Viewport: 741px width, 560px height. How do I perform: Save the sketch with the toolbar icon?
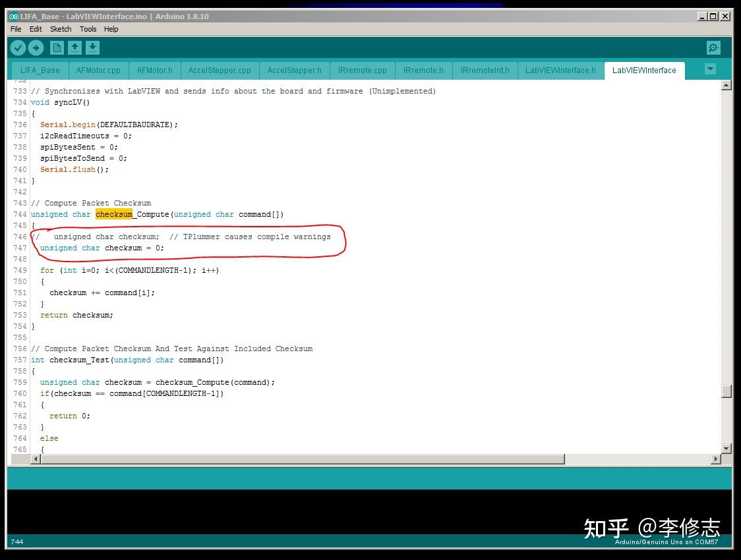click(x=92, y=47)
